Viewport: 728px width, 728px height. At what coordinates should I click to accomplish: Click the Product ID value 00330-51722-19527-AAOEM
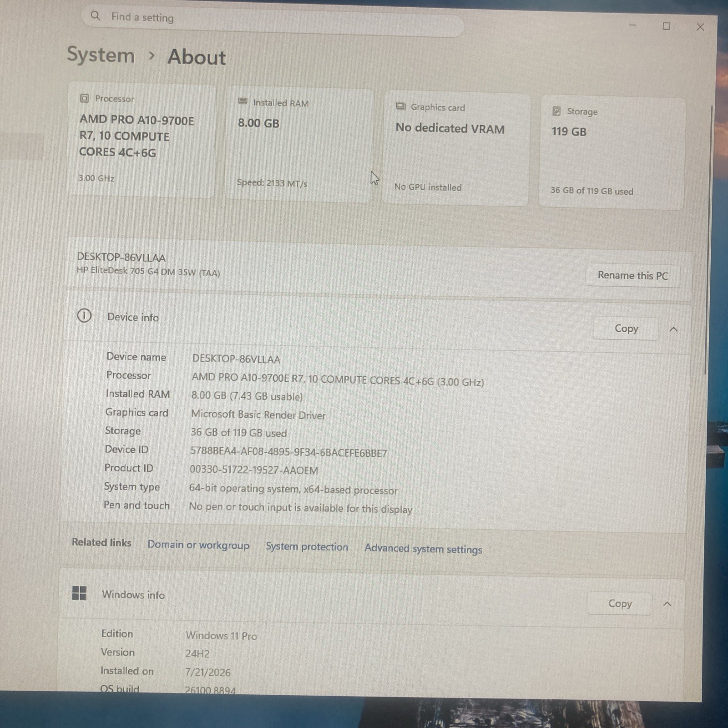click(254, 470)
